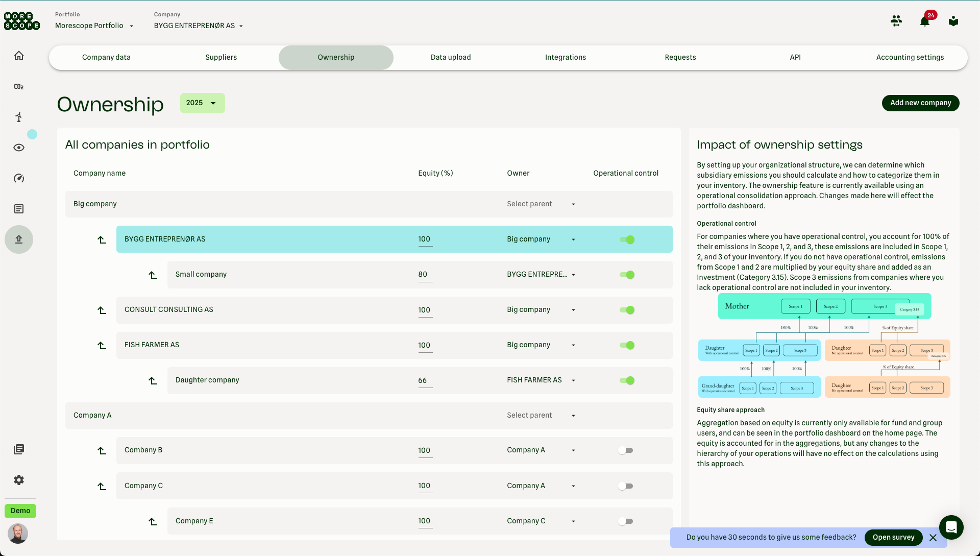Enable operational control for Combany B
The image size is (980, 556).
[625, 450]
